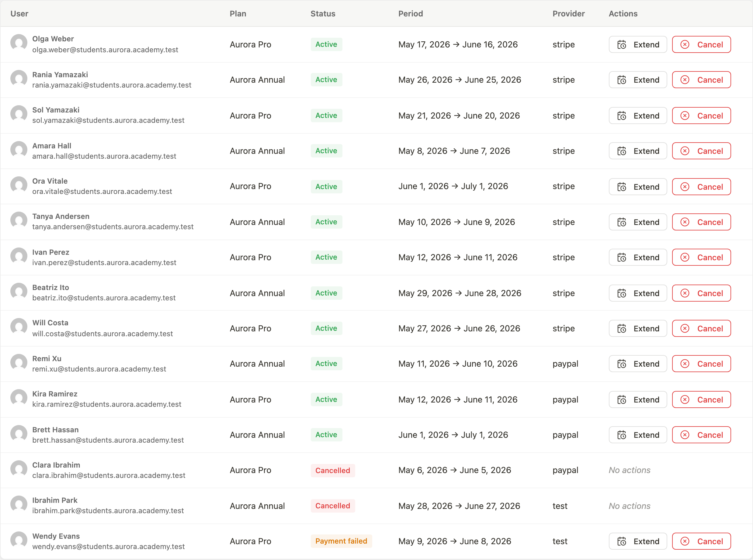Cancel Sol Yamazaki's subscription
This screenshot has height=560, width=753.
tap(701, 116)
